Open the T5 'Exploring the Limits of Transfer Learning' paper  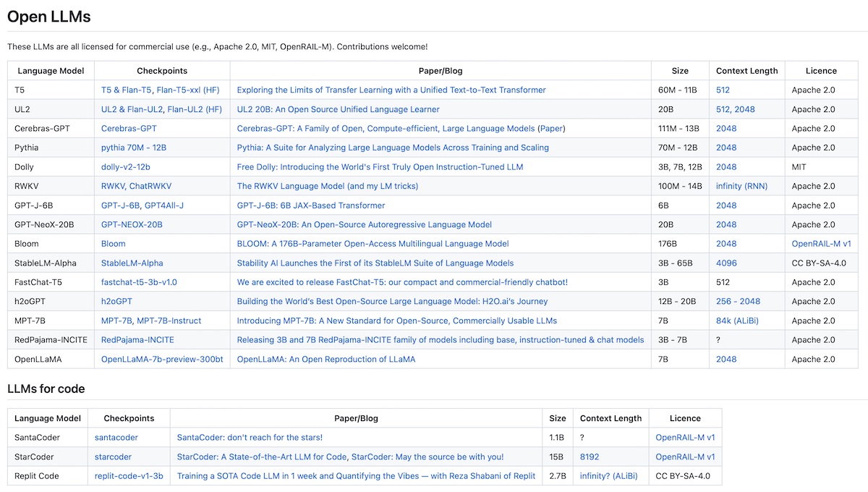click(391, 90)
